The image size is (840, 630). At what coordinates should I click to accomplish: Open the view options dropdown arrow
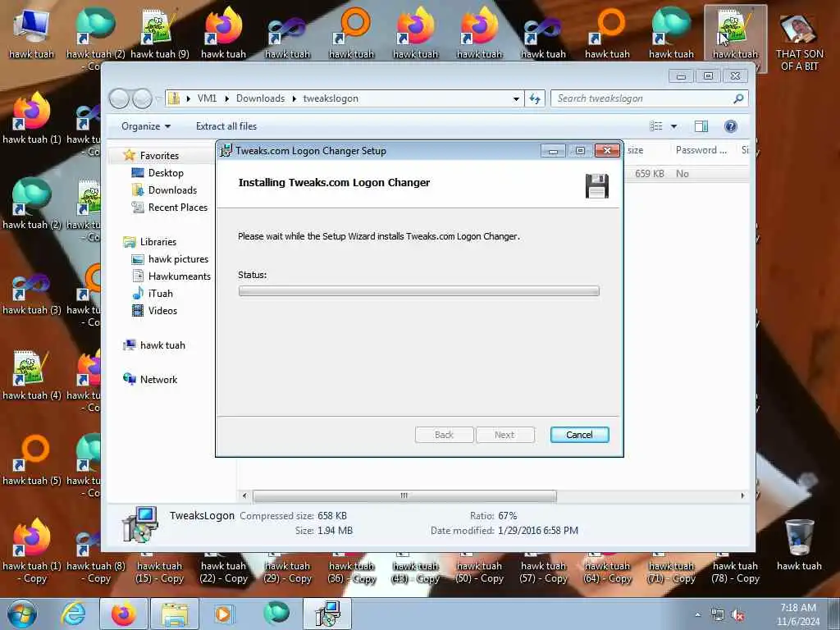pos(674,126)
